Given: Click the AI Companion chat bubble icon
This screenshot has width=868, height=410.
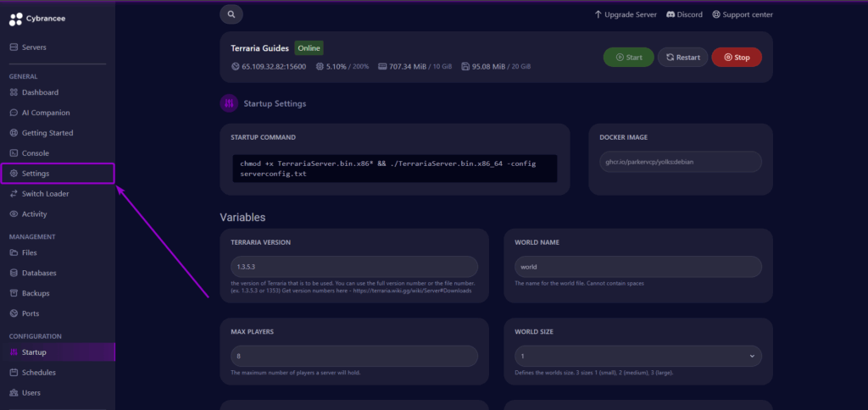Looking at the screenshot, I should point(14,113).
